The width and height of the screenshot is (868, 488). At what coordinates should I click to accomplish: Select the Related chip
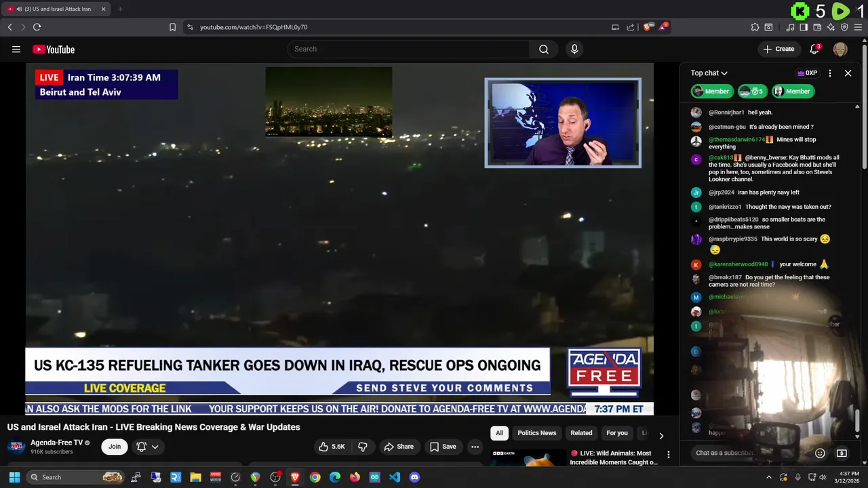581,433
